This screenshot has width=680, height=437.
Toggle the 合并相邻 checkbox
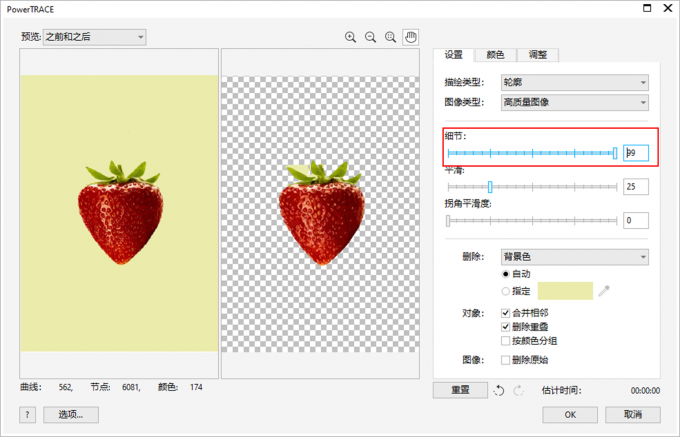[505, 312]
